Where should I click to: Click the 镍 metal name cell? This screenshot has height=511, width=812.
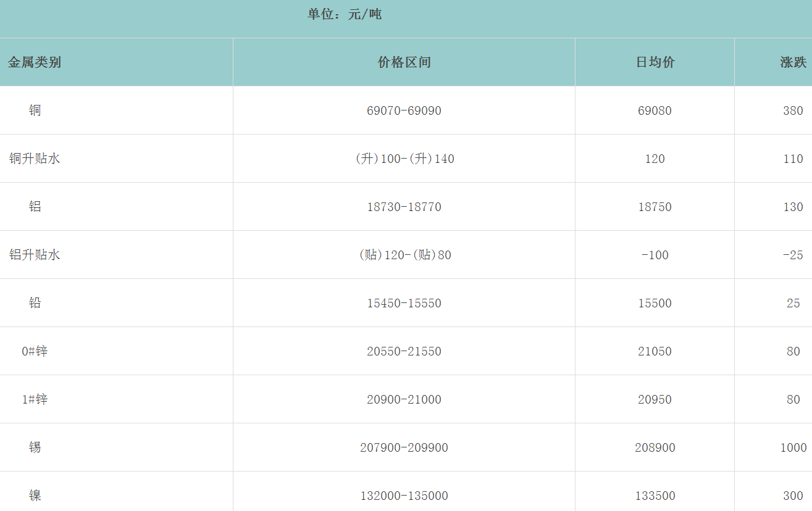coord(35,496)
